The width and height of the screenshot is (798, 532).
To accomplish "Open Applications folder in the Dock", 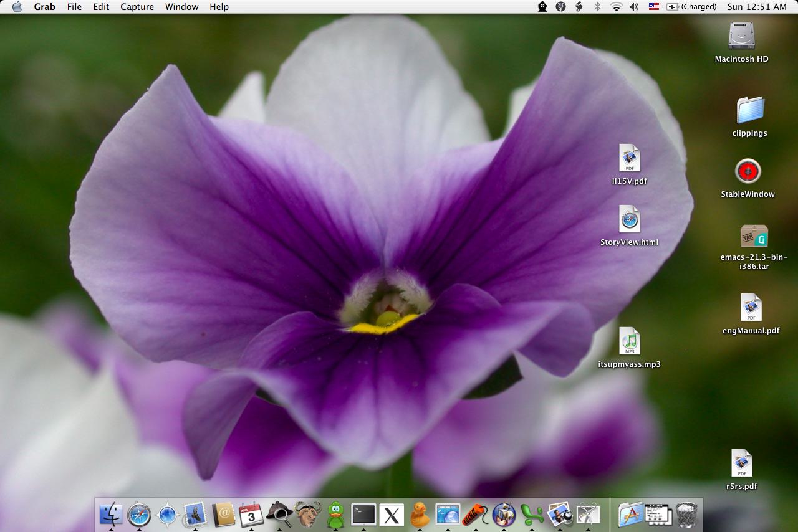I will tap(630, 515).
